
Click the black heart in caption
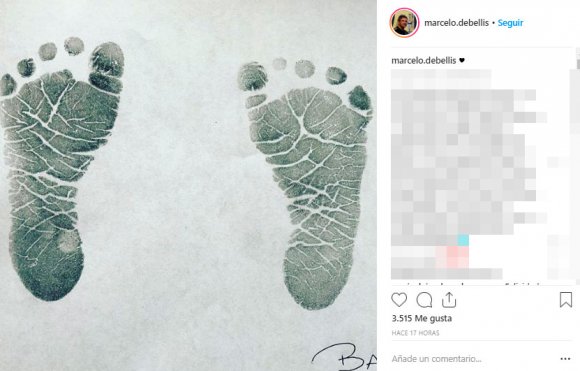click(x=462, y=60)
